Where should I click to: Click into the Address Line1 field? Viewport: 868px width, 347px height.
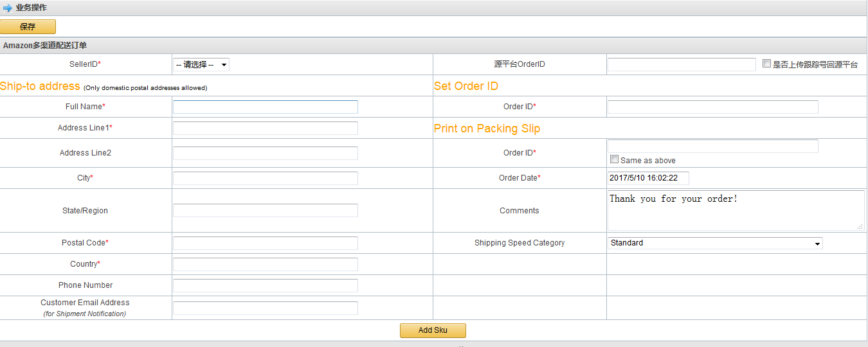point(265,128)
